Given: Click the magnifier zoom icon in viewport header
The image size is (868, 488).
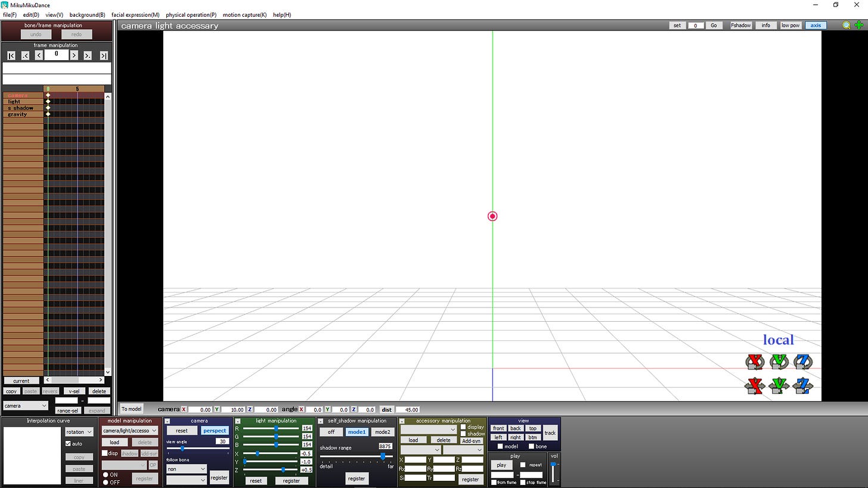Looking at the screenshot, I should (847, 25).
